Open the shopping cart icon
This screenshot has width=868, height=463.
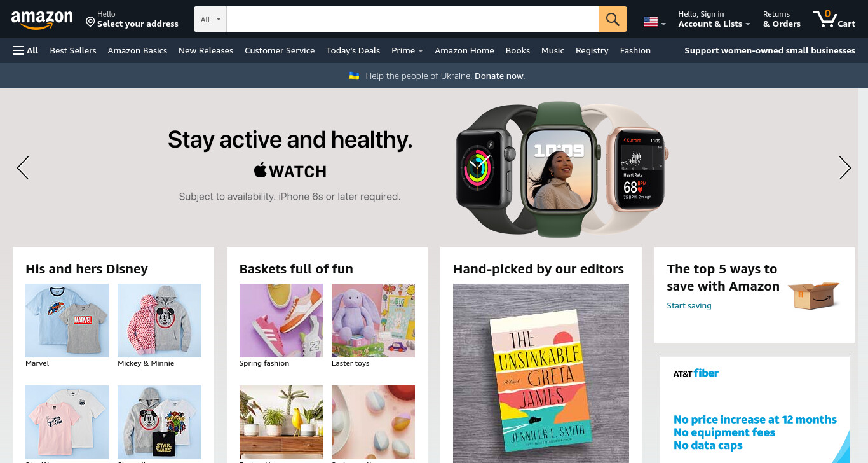click(834, 19)
